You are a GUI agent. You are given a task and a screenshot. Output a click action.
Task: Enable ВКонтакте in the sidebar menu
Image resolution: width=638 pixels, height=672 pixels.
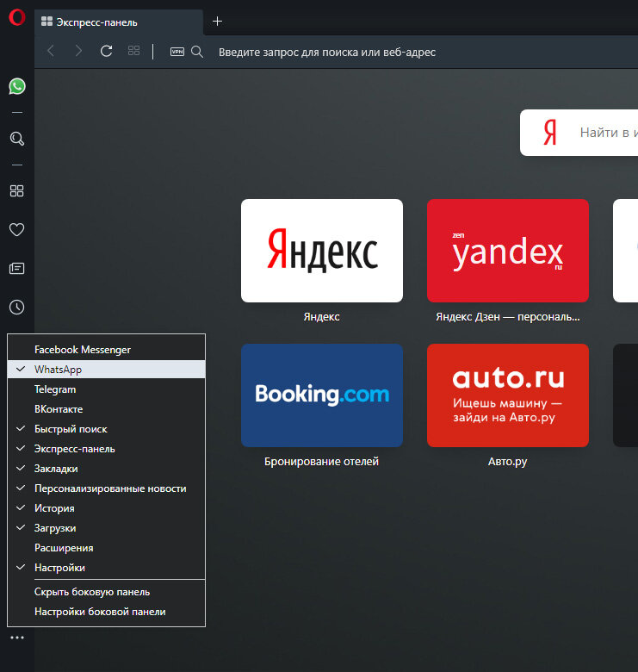pos(106,409)
